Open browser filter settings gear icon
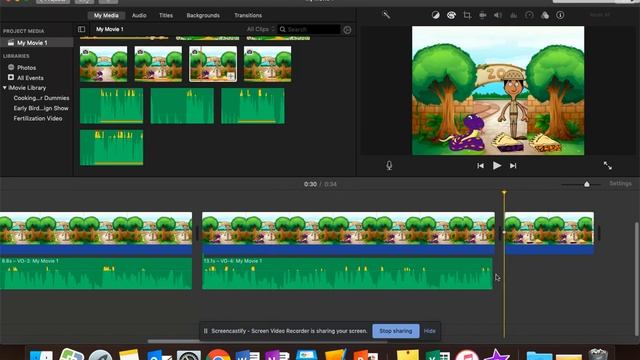 (347, 29)
